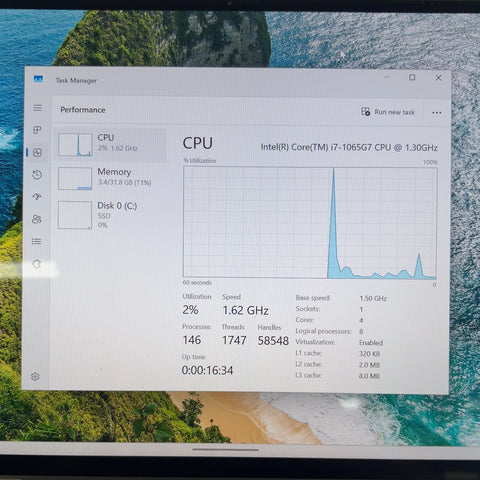The width and height of the screenshot is (480, 480).
Task: Minimize the Task Manager window
Action: [387, 77]
